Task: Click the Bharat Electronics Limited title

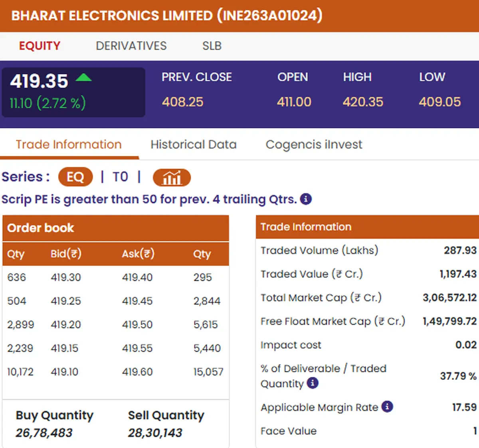Action: [167, 16]
